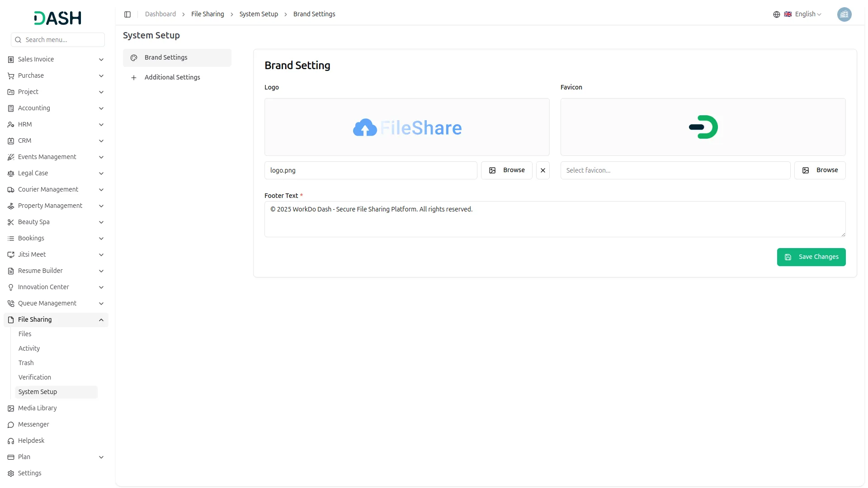Browse for a new favicon file

tap(821, 170)
